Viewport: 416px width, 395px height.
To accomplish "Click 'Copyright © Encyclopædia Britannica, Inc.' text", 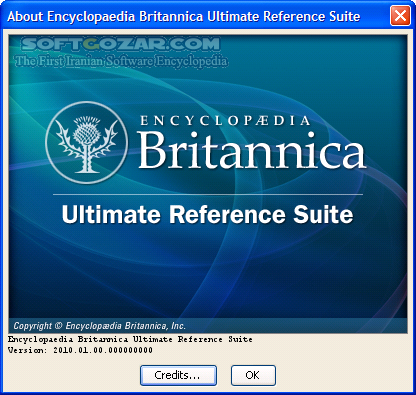I will click(x=99, y=326).
